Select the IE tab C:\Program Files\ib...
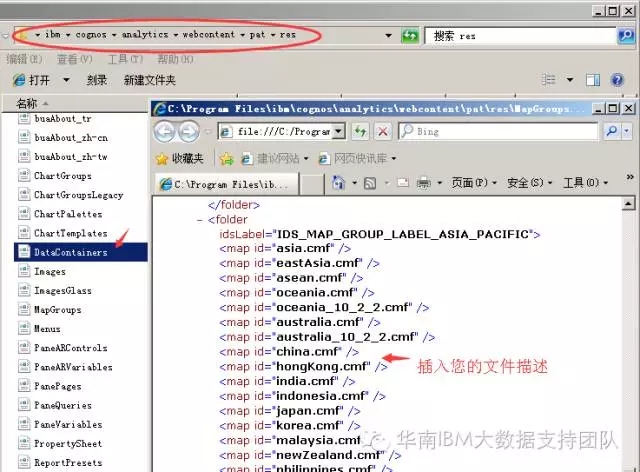Viewport: 640px width, 472px height. click(227, 185)
